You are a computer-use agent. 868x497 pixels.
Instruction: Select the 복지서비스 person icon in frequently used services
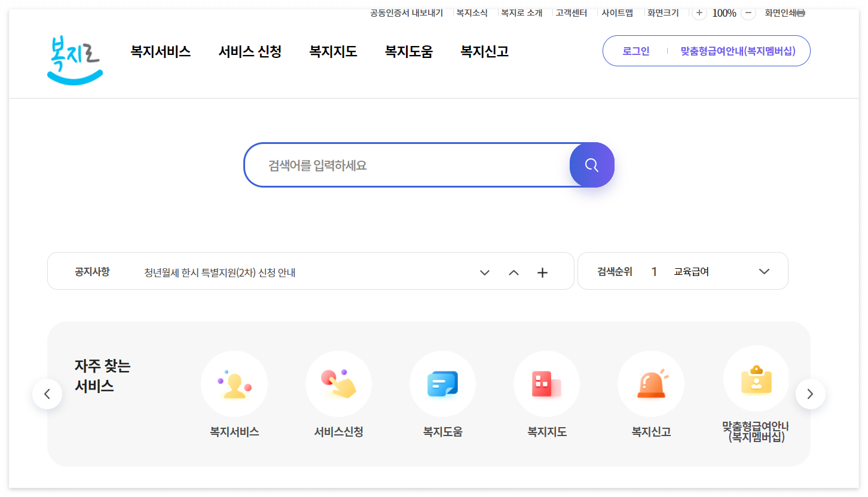[x=234, y=384]
